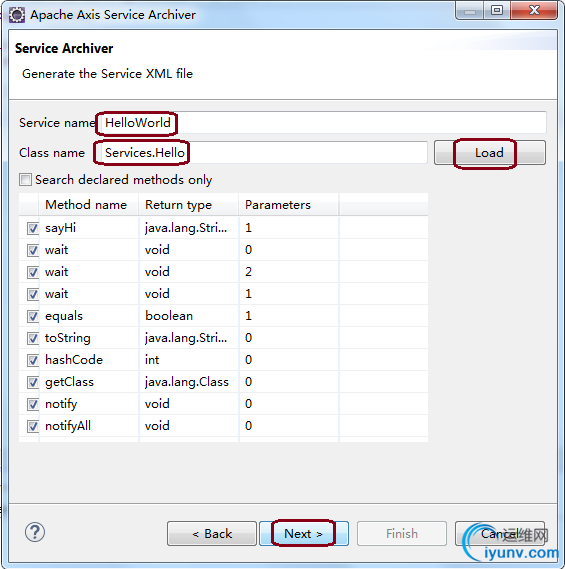Viewport: 565px width, 569px height.
Task: Uncheck the sayHi method checkbox
Action: coord(33,228)
